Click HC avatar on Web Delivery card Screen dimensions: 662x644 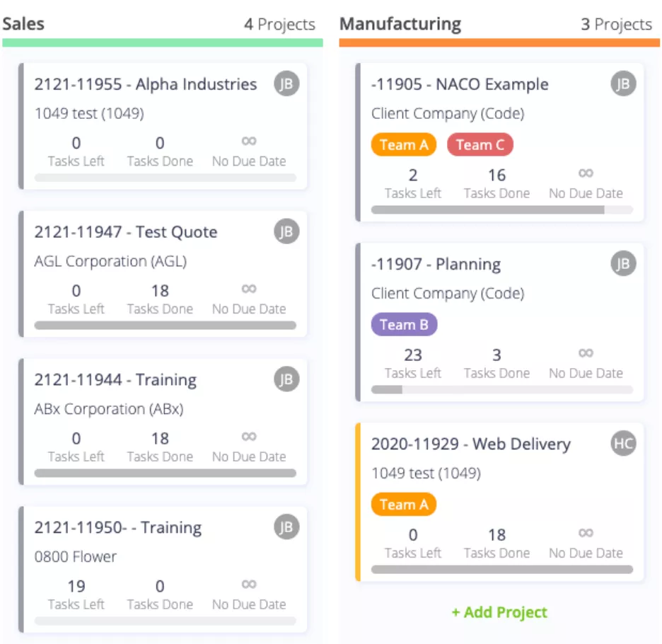pos(623,443)
